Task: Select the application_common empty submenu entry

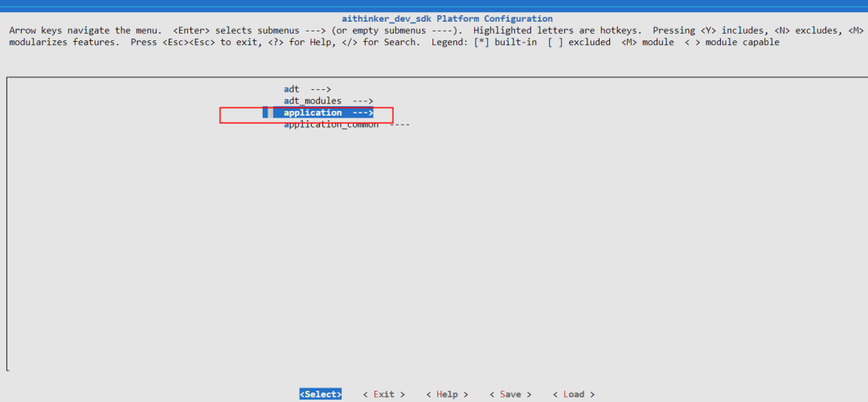Action: pos(346,125)
